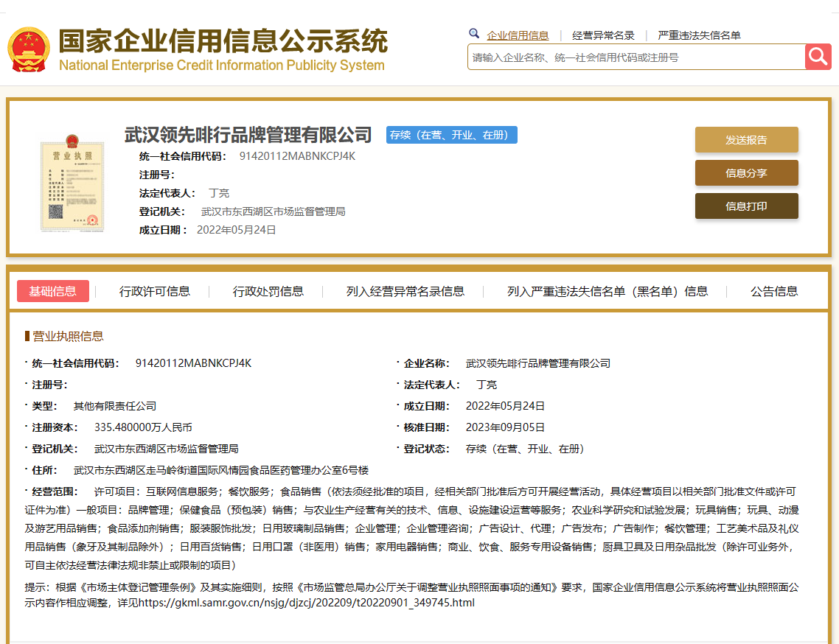Click the 信息打印 button
This screenshot has width=839, height=644.
point(746,206)
